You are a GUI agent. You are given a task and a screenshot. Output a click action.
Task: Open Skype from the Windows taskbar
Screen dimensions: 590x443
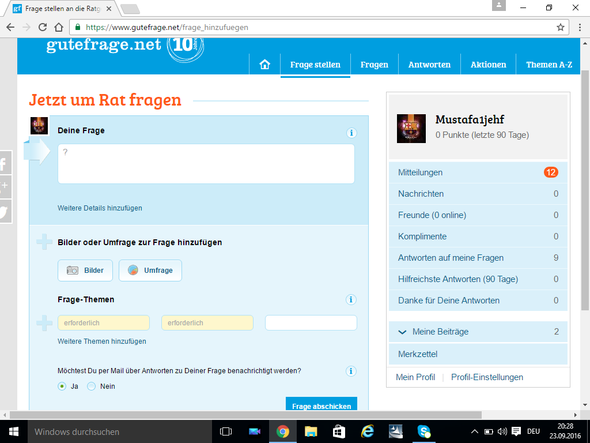[x=424, y=431]
